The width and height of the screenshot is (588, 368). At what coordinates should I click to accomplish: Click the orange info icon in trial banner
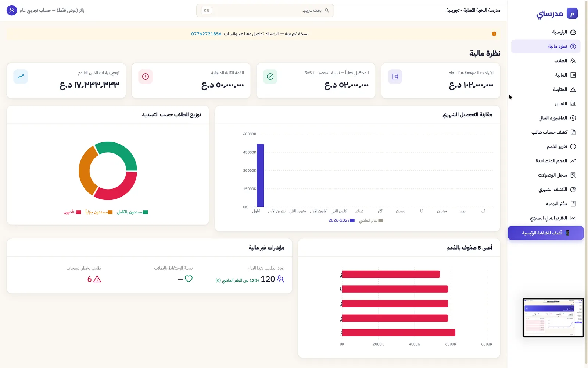pyautogui.click(x=494, y=34)
